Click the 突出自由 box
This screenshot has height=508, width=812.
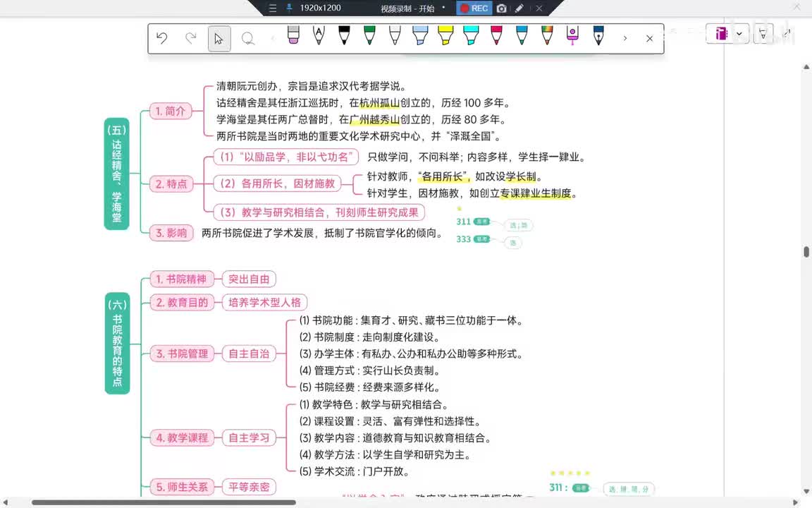(x=249, y=279)
